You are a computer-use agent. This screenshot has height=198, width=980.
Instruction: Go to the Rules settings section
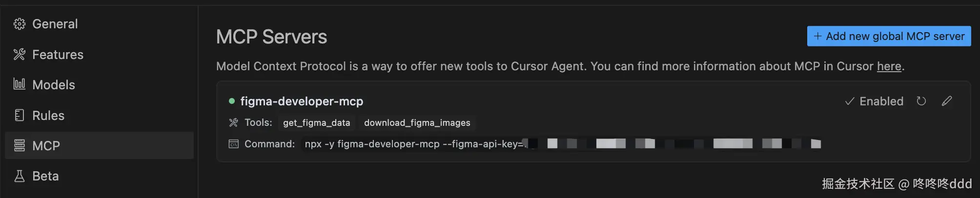pos(48,116)
